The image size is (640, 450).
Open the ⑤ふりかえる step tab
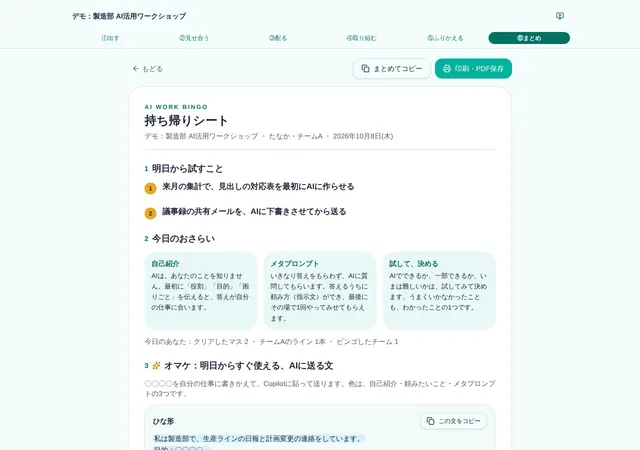pyautogui.click(x=445, y=38)
